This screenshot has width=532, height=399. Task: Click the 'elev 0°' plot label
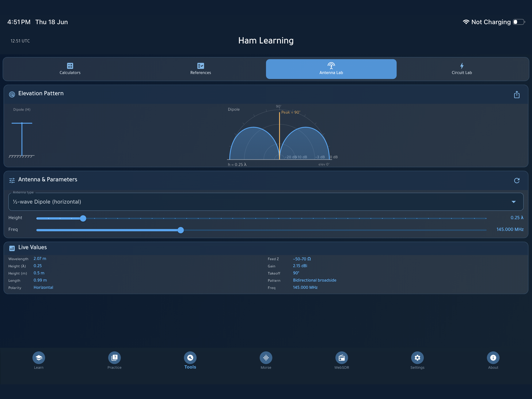click(324, 164)
